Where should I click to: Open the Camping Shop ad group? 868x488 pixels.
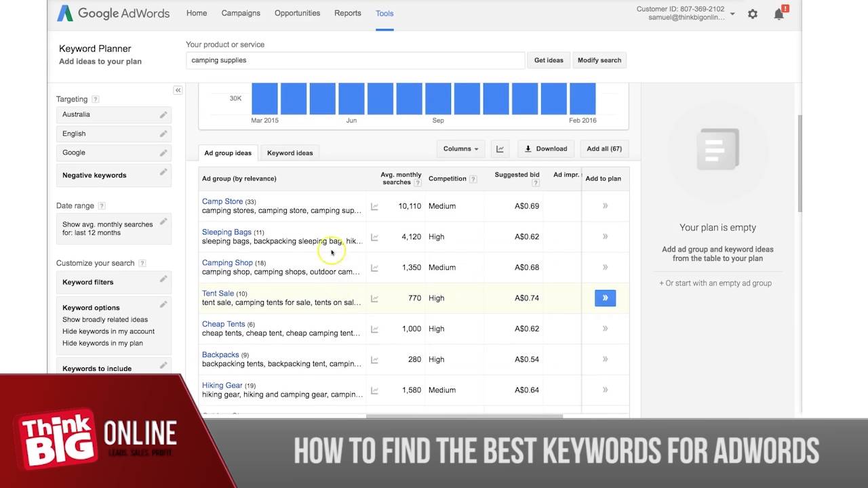click(227, 262)
